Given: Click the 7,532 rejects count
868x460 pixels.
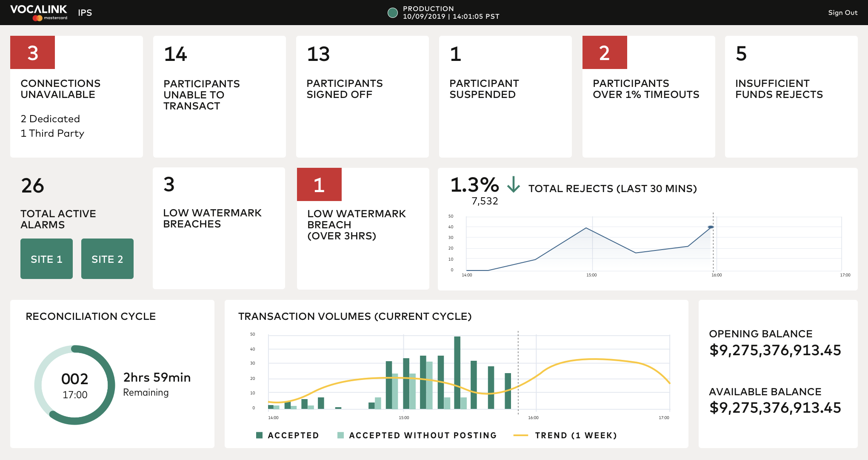Looking at the screenshot, I should [485, 201].
